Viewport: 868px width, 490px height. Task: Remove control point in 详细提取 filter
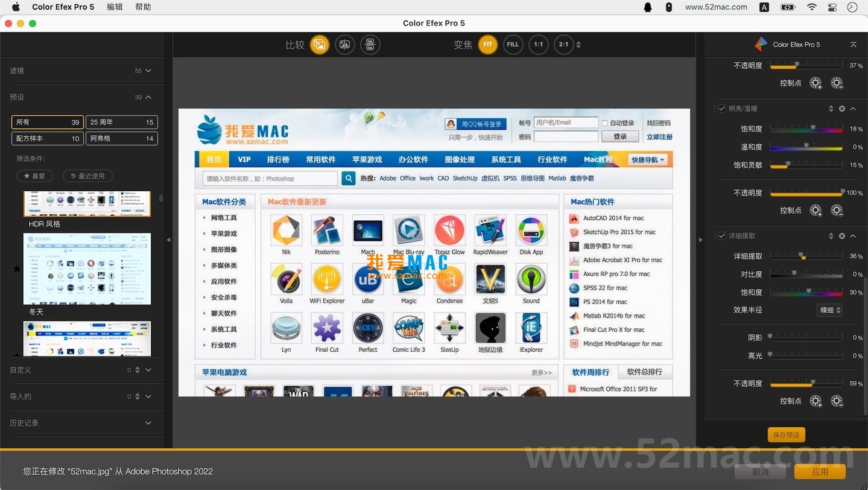point(837,401)
